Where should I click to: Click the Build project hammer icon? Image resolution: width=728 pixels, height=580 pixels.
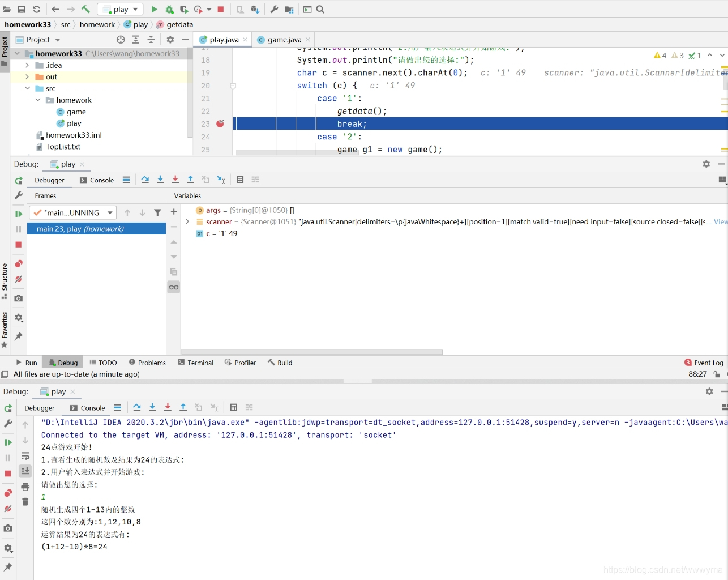click(x=85, y=9)
